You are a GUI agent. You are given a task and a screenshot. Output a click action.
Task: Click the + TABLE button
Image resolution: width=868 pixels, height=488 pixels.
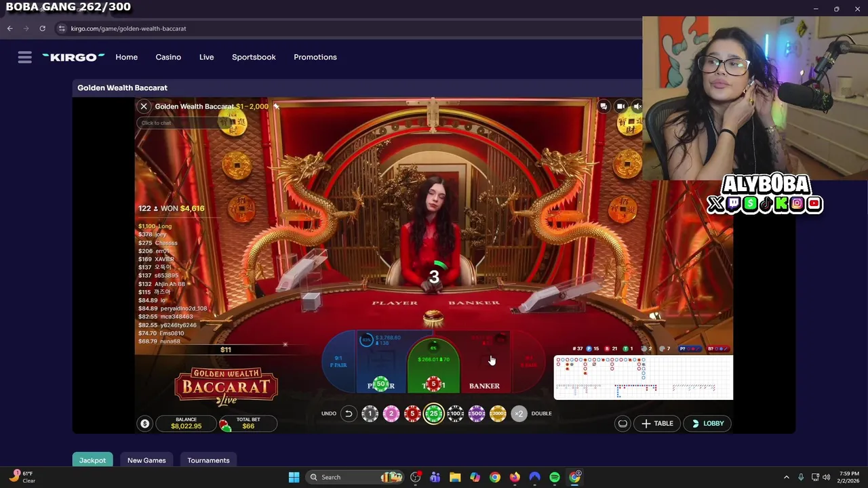coord(657,424)
